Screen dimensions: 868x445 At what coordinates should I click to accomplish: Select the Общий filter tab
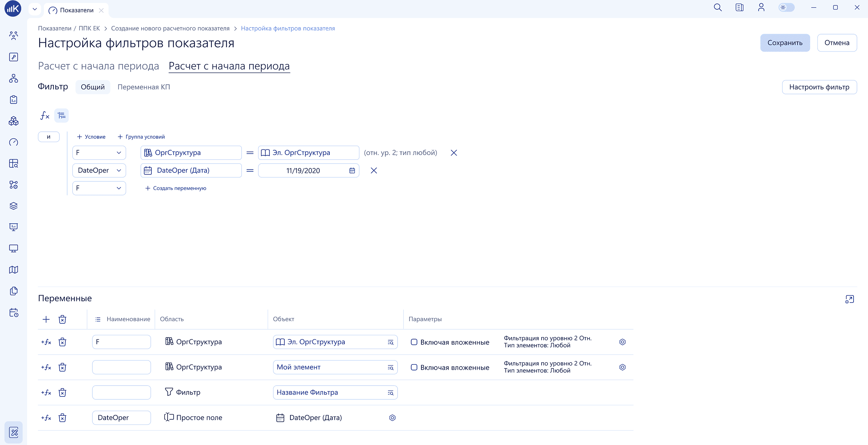pos(93,87)
